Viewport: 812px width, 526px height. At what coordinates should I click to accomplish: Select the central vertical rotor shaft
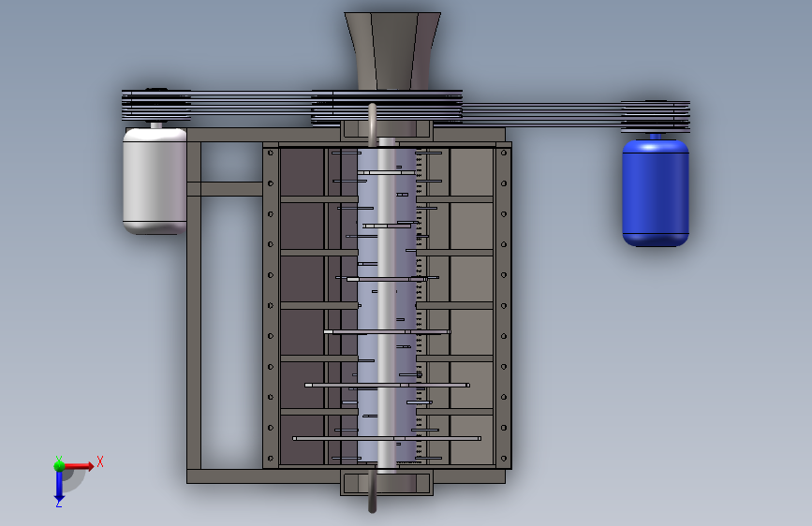pyautogui.click(x=386, y=305)
